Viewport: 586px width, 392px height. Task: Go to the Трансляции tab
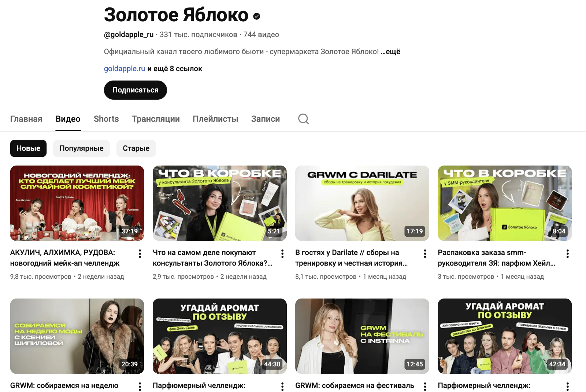tap(156, 119)
